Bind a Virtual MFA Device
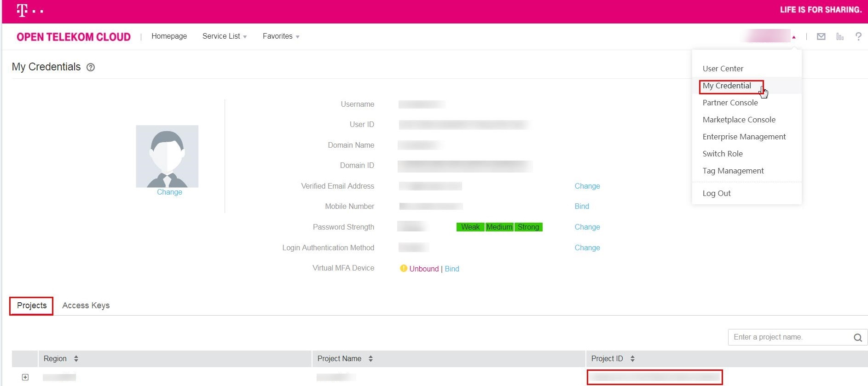 coord(451,269)
